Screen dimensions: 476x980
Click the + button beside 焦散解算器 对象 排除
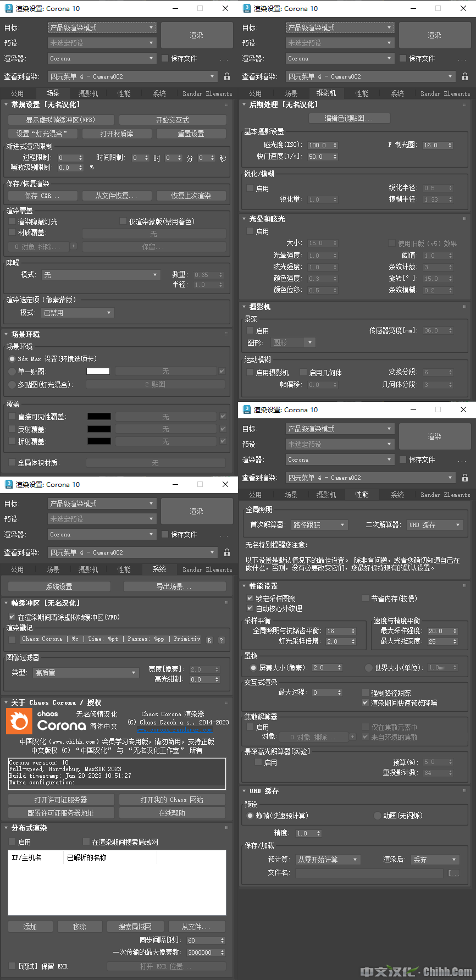(x=352, y=737)
